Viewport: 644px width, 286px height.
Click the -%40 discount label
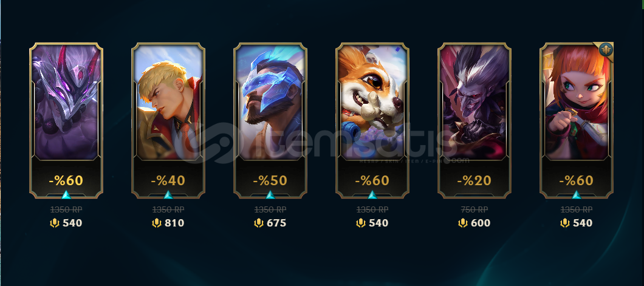pyautogui.click(x=168, y=180)
